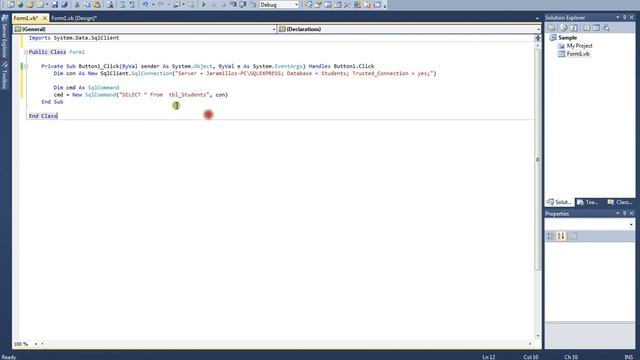Switch to Form1.vb [Design] tab
The width and height of the screenshot is (640, 360).
(x=74, y=18)
